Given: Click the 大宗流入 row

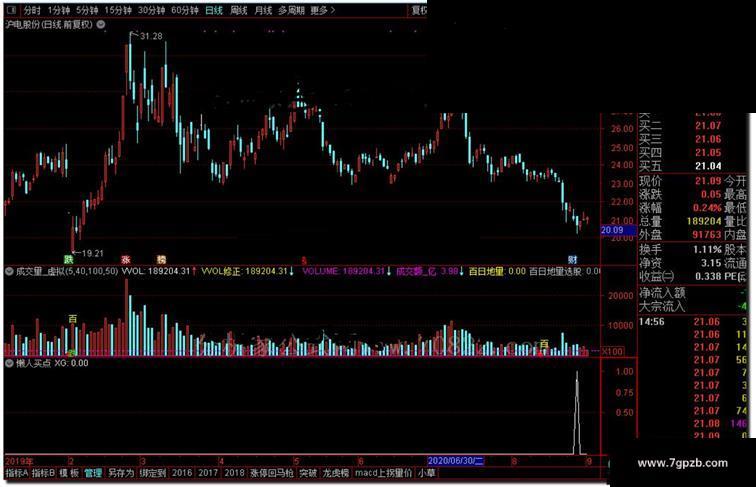Looking at the screenshot, I should 692,306.
